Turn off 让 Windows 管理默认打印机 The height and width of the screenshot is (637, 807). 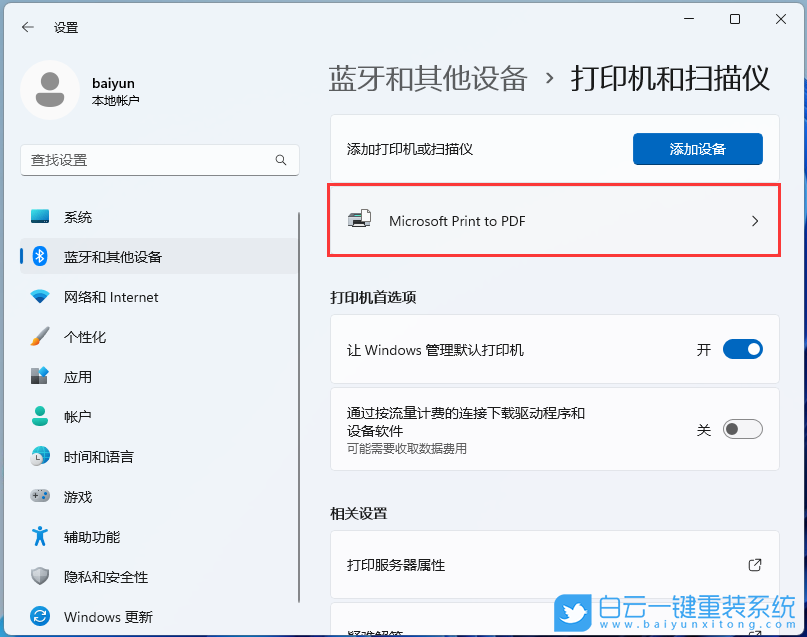tap(742, 349)
